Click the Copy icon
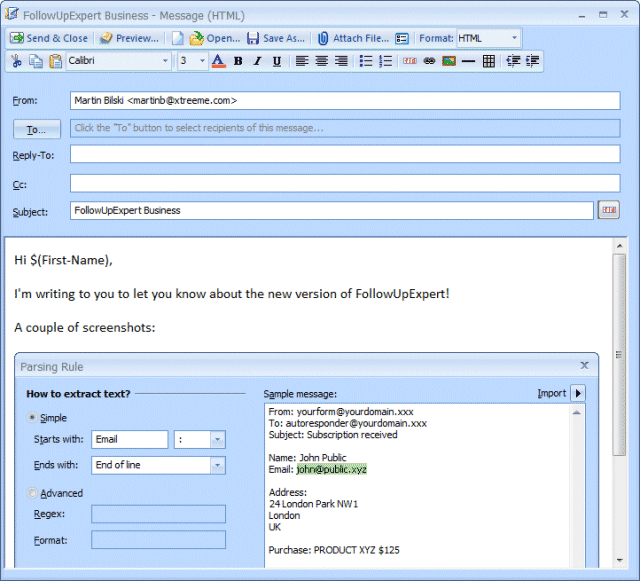 36,61
